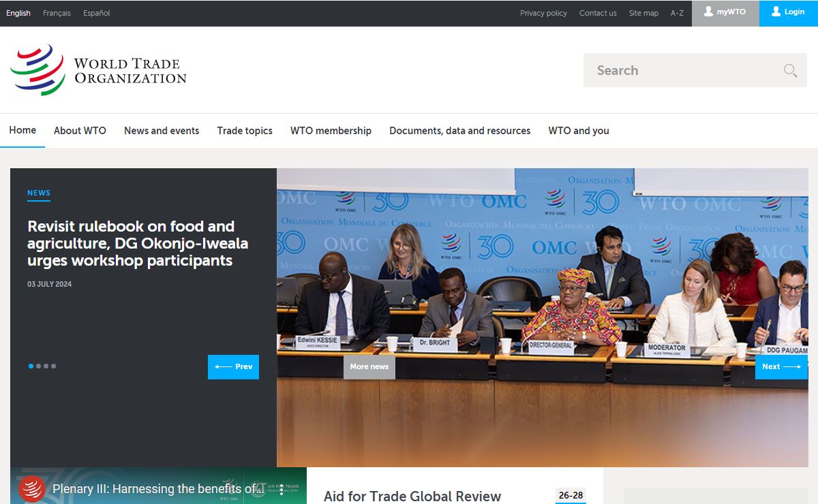
Task: Switch language to Français
Action: pos(57,13)
